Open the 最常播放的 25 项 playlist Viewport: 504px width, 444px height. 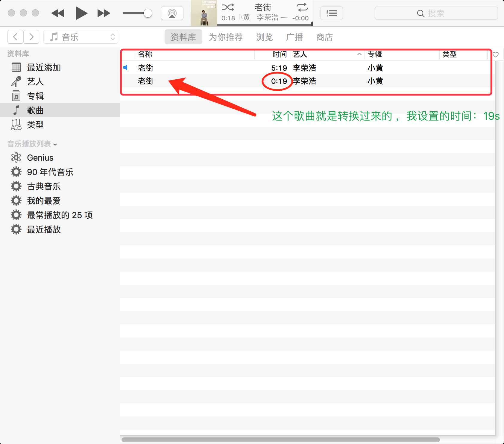point(60,215)
